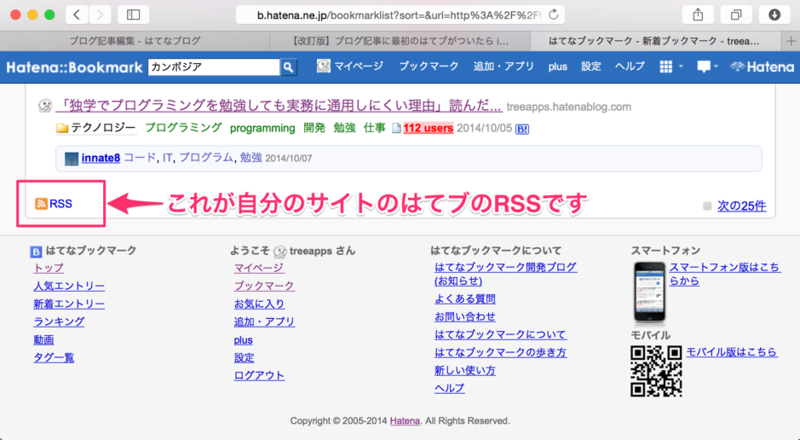Viewport: 800px width, 440px height.
Task: Open the Safari downloads button
Action: tap(774, 15)
